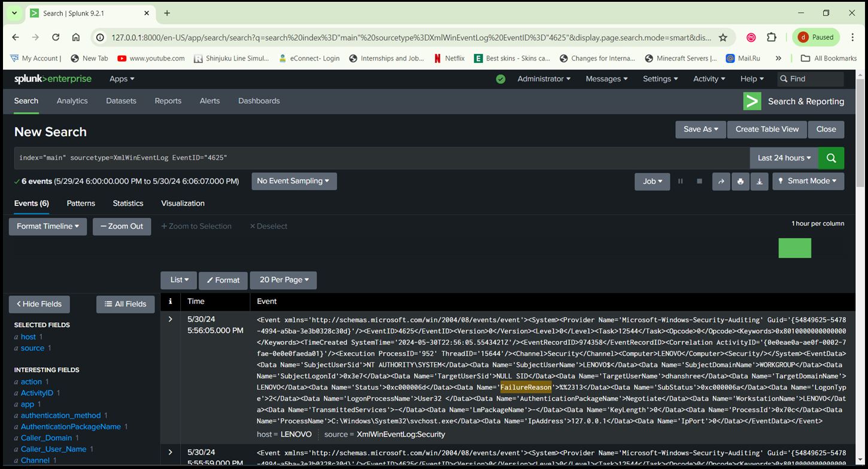Export the search results

pos(759,181)
